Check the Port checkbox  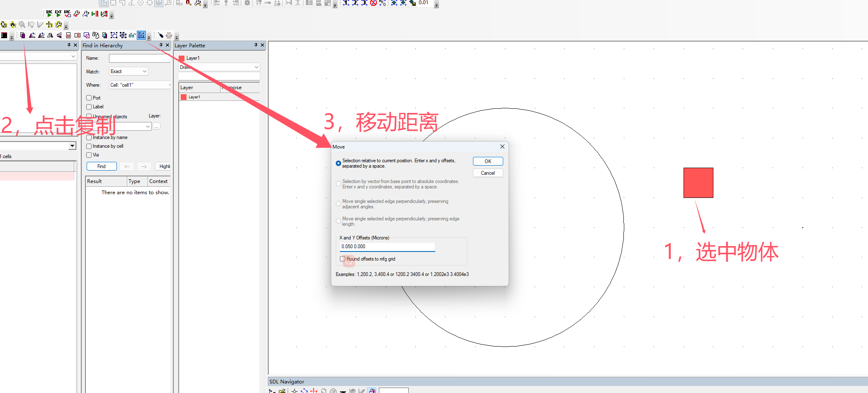pyautogui.click(x=89, y=98)
